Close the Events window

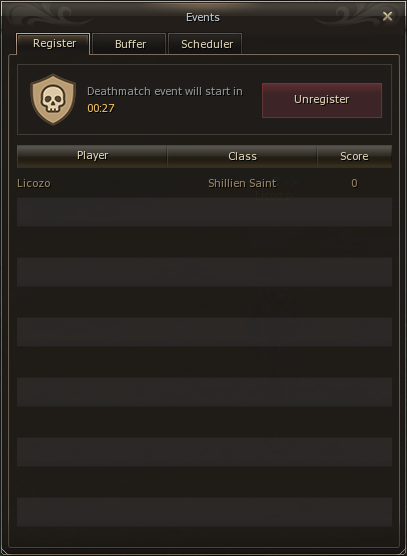388,16
